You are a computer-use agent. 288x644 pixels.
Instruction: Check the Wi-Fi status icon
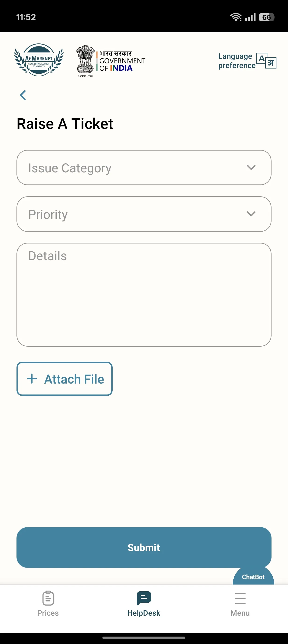click(x=236, y=17)
